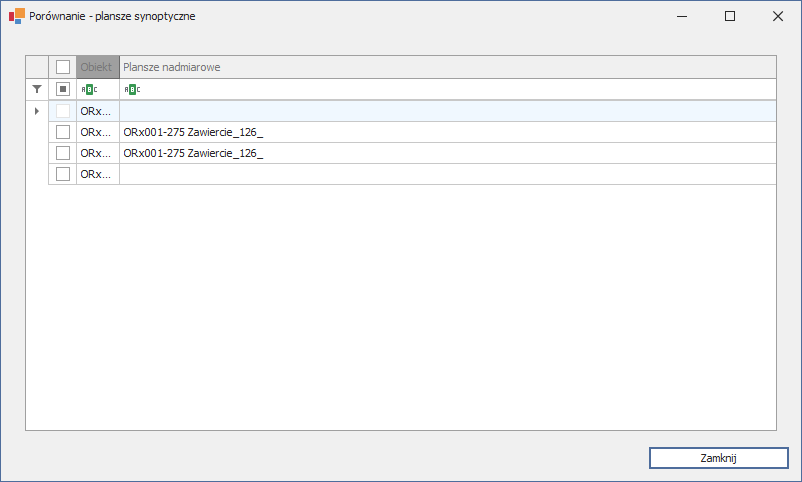Check the box in the second row
802x482 pixels.
63,132
